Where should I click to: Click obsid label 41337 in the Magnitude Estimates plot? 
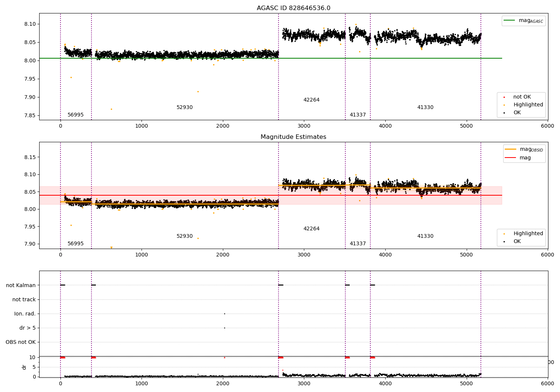coord(358,244)
